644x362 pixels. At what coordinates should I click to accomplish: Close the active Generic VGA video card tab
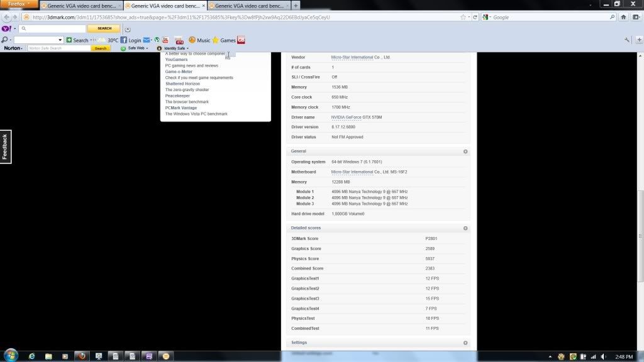[203, 6]
